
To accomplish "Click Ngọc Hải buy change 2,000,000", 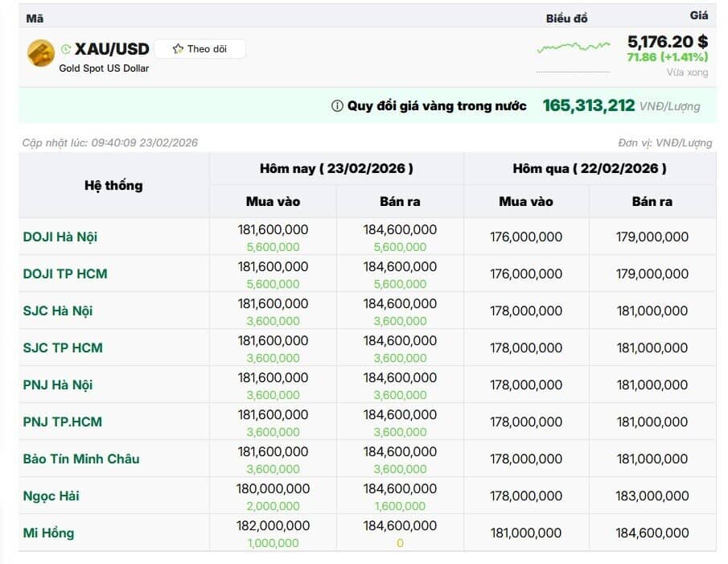I will pos(273,506).
